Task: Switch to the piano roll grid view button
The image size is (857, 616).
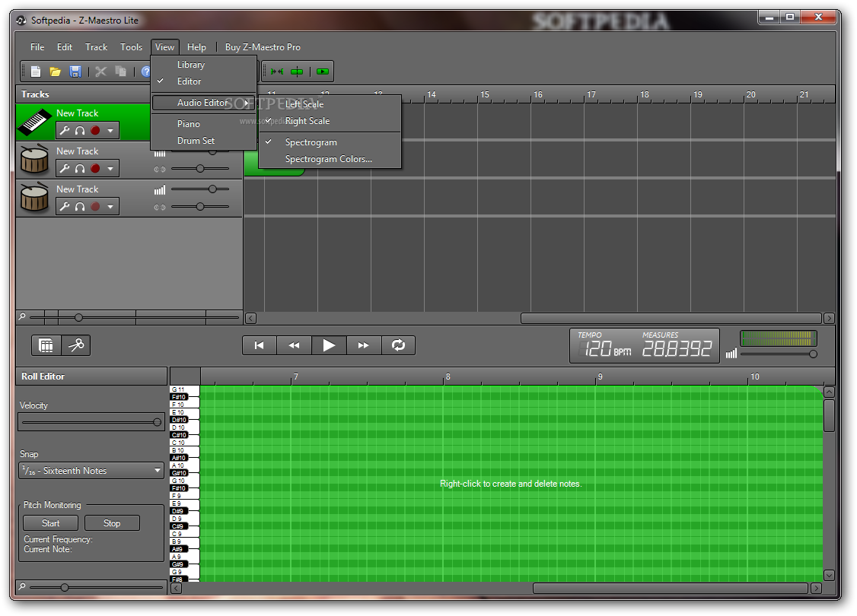Action: [x=46, y=345]
